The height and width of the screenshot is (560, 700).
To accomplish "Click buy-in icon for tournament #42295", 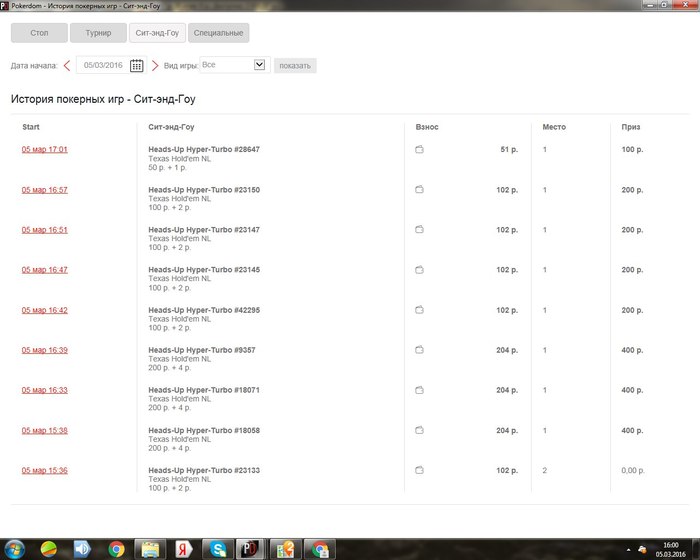I will point(419,309).
